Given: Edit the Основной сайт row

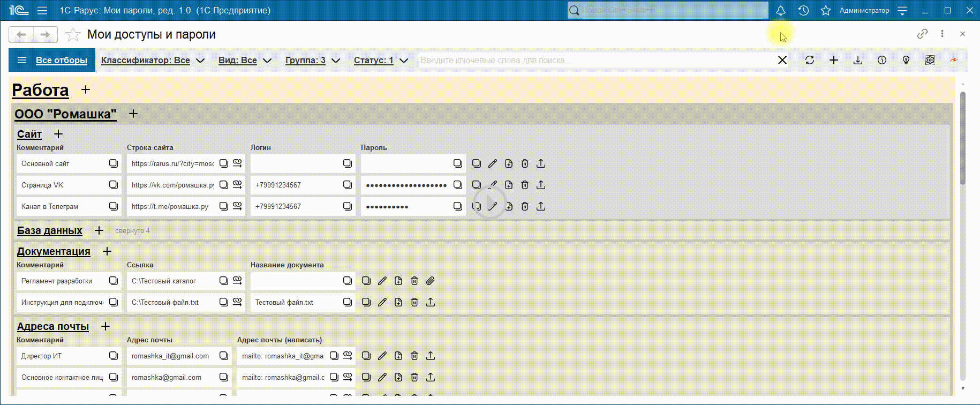Looking at the screenshot, I should point(493,163).
